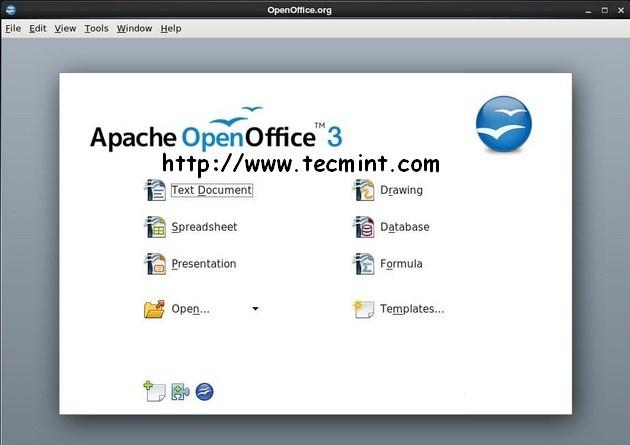
Task: Click the title bar application icon
Action: coord(10,9)
